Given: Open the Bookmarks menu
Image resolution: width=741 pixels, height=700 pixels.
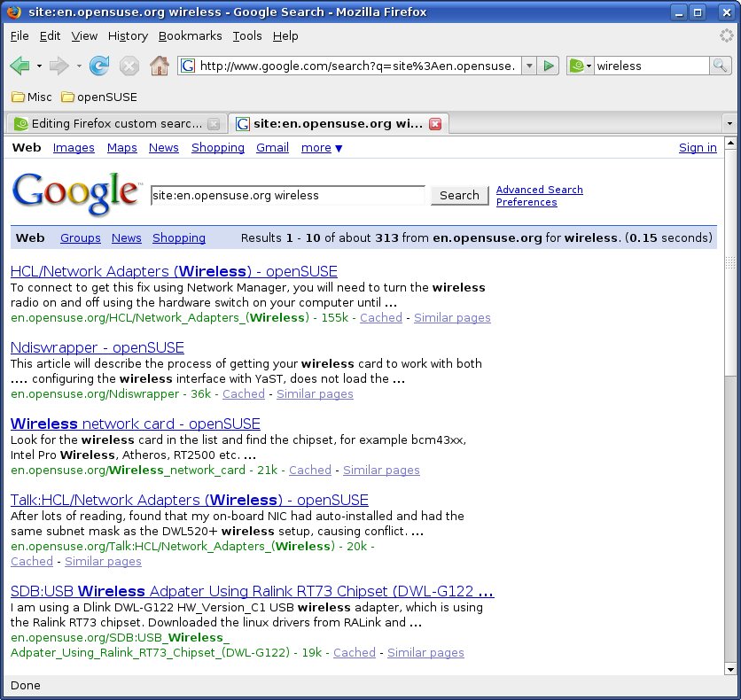Looking at the screenshot, I should 190,35.
